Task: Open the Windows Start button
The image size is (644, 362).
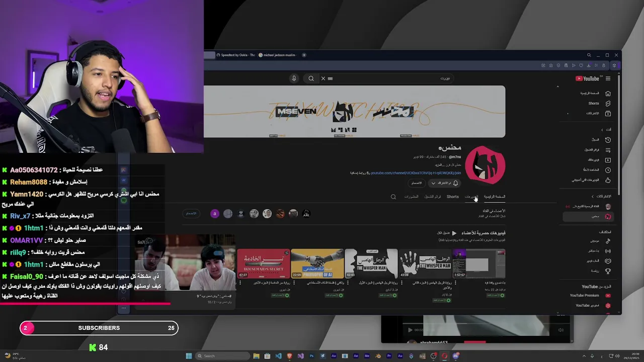Action: 189,356
